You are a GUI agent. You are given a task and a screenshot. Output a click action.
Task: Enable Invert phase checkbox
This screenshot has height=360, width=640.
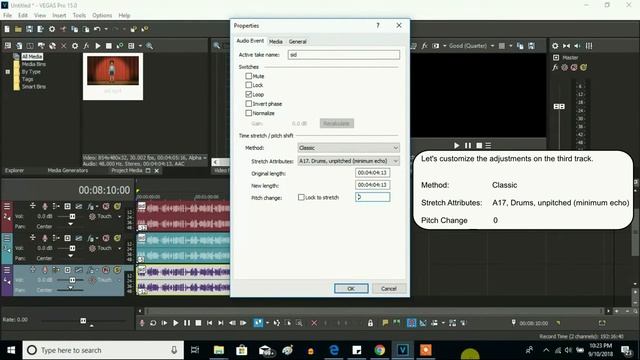[x=249, y=104]
